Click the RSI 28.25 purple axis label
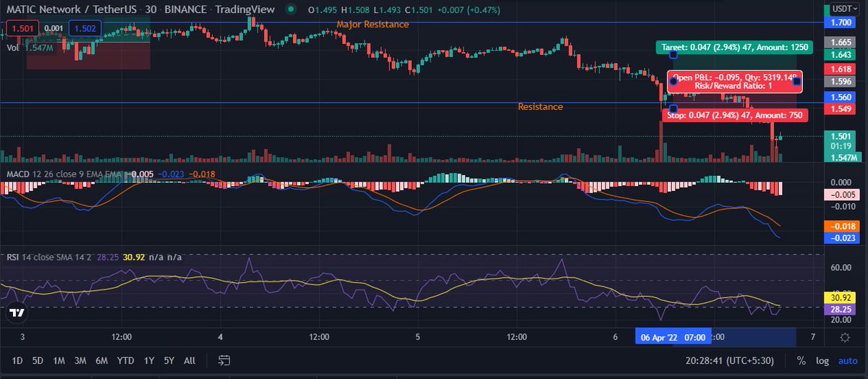The height and width of the screenshot is (379, 868). [x=841, y=308]
